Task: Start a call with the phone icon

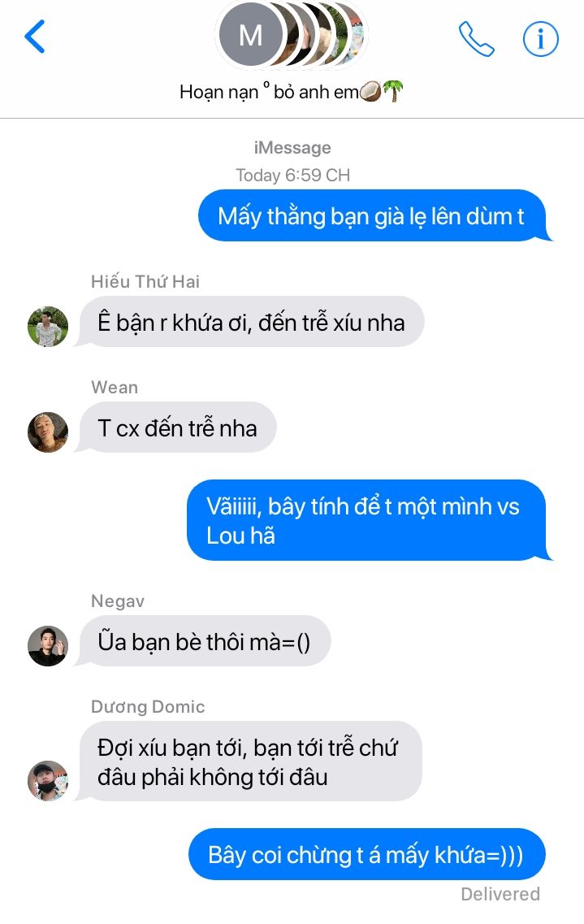Action: (x=476, y=39)
